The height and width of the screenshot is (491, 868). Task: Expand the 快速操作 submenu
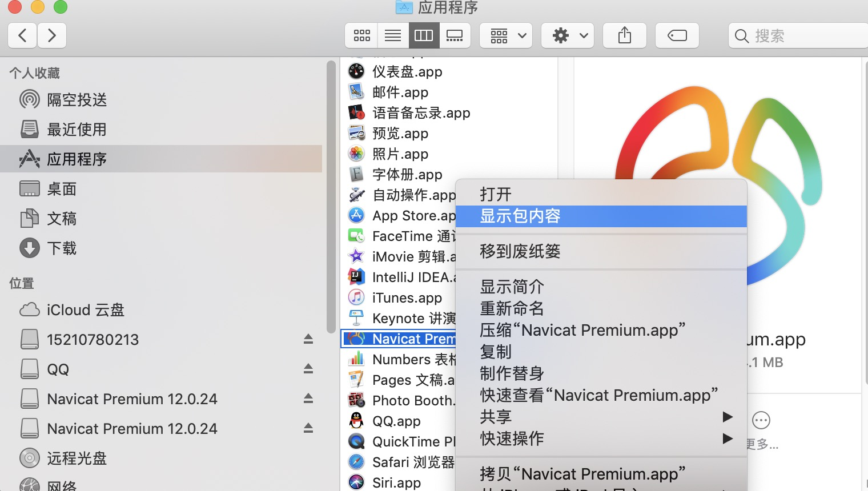[601, 438]
